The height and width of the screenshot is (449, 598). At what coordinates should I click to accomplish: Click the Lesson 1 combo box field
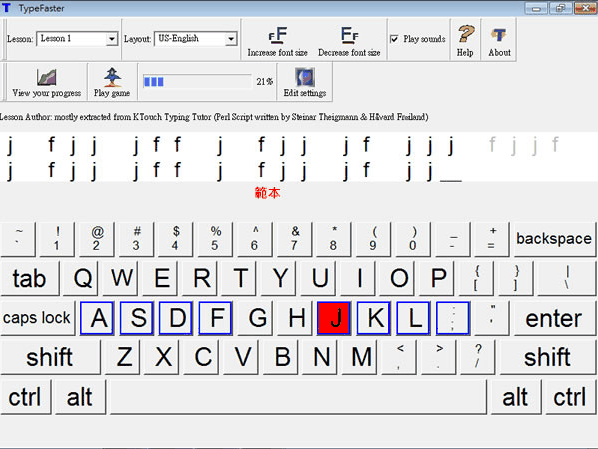77,39
